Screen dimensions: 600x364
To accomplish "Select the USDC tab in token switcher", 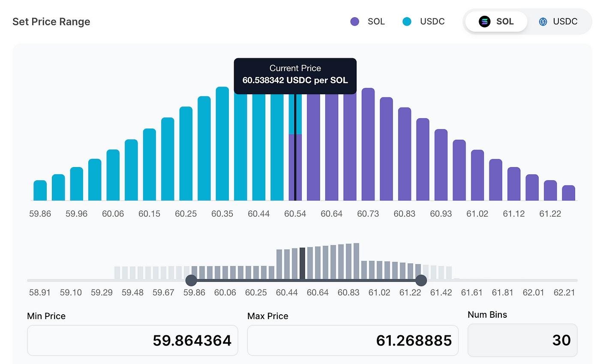I will tap(559, 21).
